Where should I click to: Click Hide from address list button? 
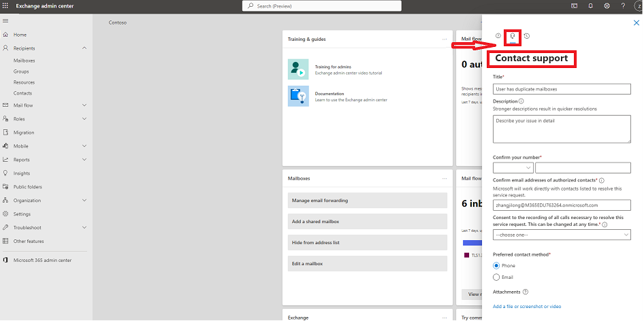[367, 242]
